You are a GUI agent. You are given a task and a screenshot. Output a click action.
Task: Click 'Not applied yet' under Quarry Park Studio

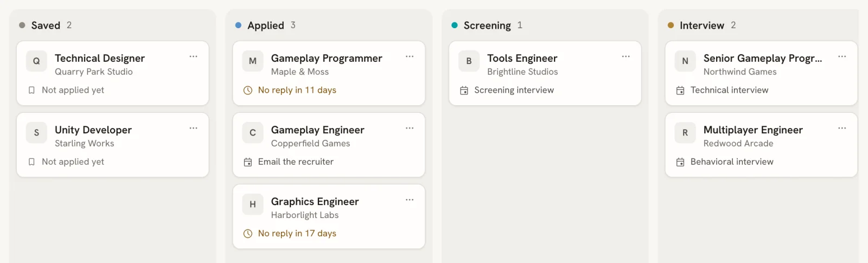click(x=73, y=90)
